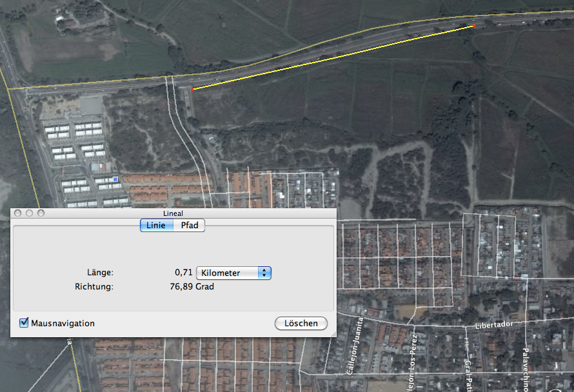574x392 pixels.
Task: Click the Libertador street label
Action: click(494, 325)
